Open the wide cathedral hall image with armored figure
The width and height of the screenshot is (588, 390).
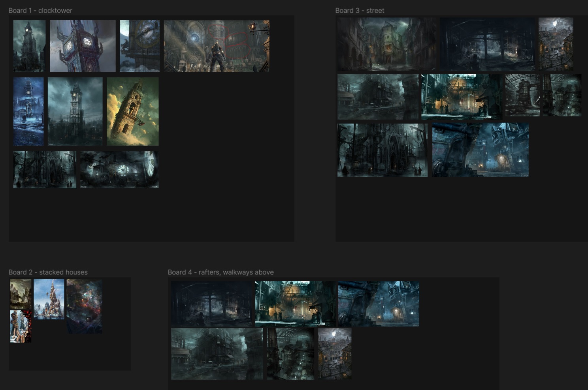point(217,46)
